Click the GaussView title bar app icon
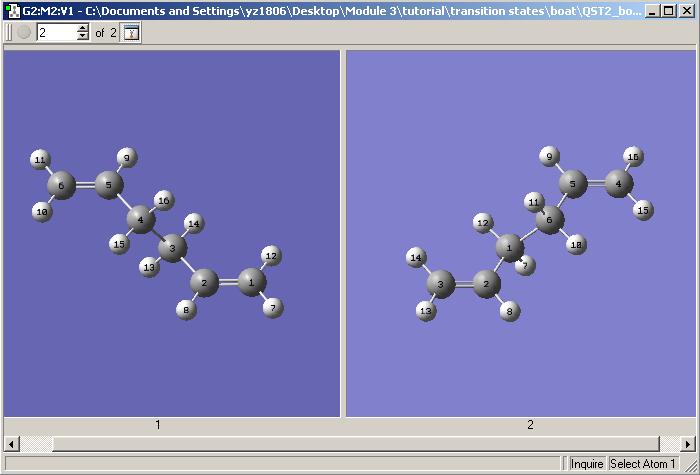700x475 pixels. tap(12, 10)
